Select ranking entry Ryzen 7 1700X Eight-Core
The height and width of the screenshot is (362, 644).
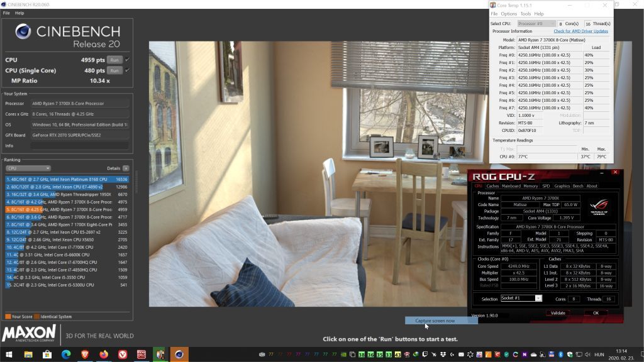point(67,224)
